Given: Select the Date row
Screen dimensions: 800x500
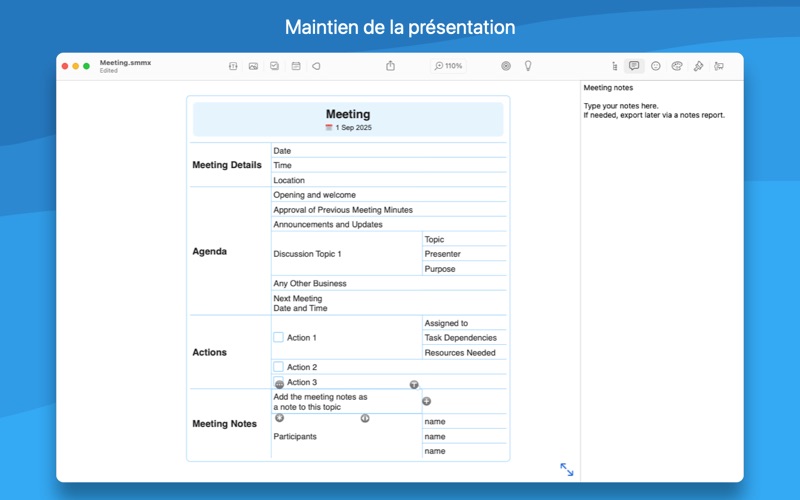Looking at the screenshot, I should click(x=389, y=151).
